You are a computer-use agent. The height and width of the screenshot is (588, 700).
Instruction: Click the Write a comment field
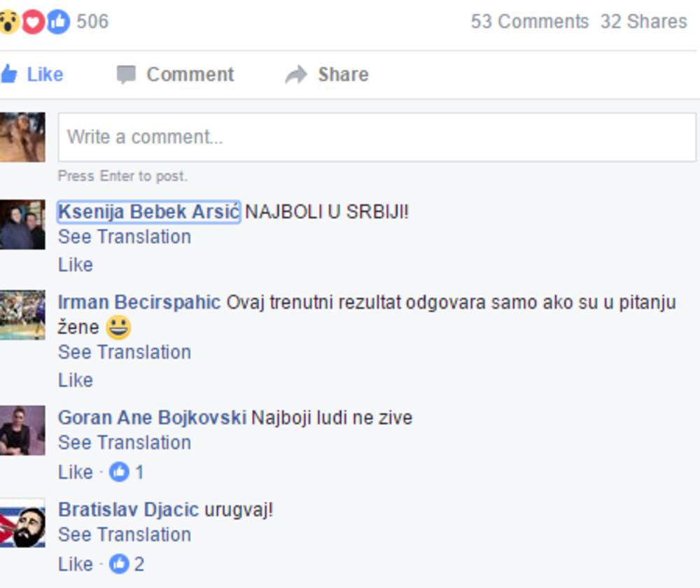(x=377, y=137)
